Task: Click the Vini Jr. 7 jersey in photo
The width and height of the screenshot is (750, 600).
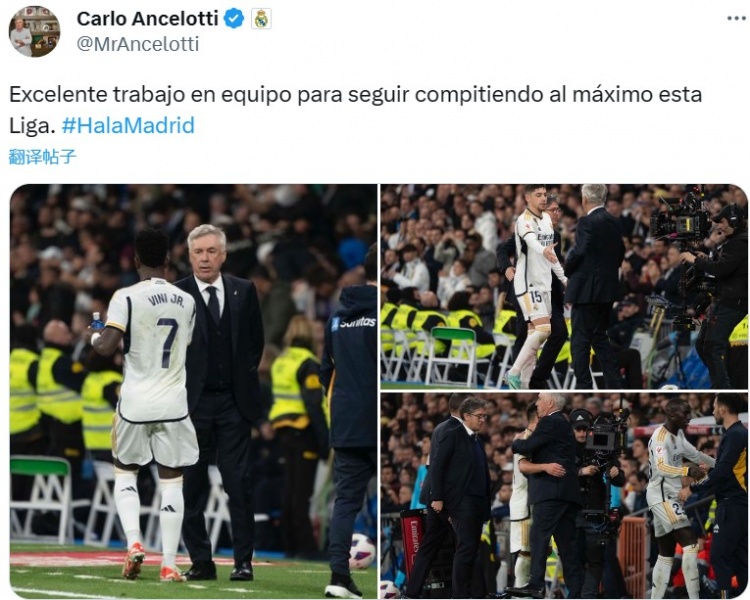Action: click(154, 351)
